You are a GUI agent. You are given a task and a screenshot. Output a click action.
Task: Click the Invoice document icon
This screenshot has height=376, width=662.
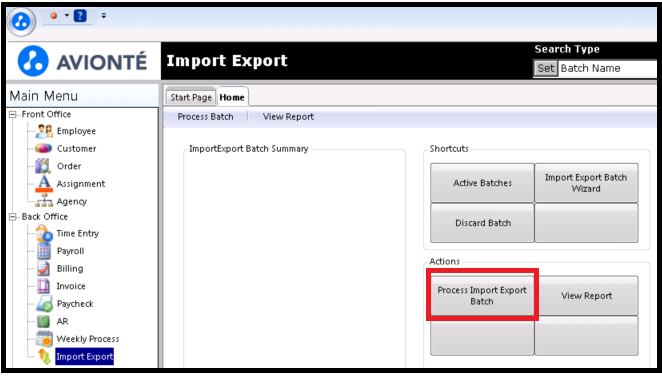[44, 287]
